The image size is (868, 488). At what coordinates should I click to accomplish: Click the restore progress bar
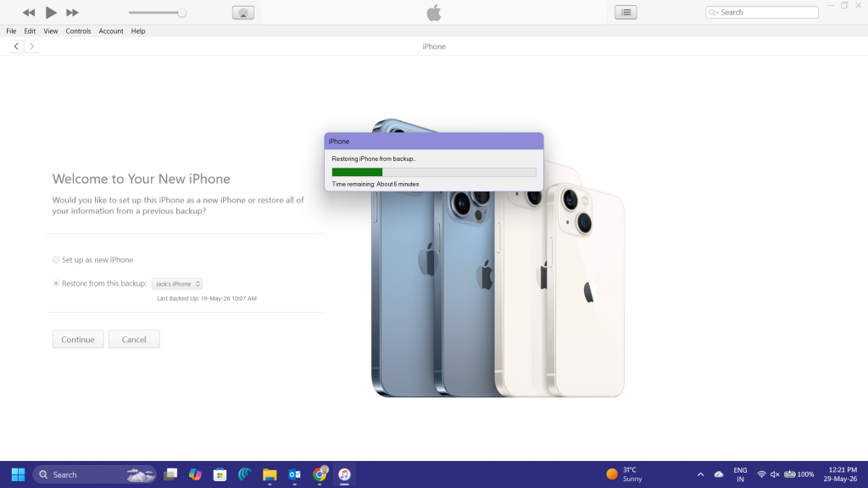[434, 172]
